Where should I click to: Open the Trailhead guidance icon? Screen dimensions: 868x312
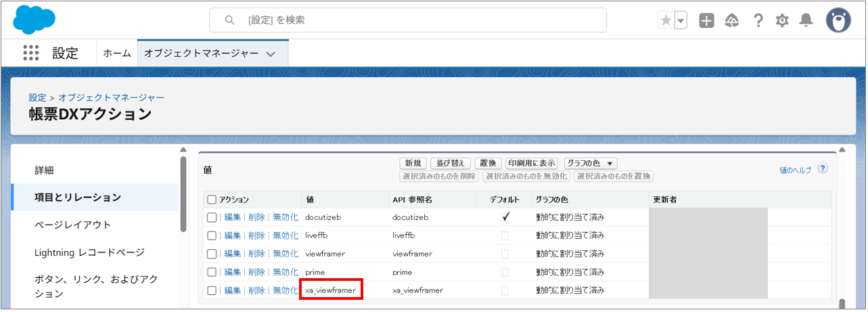coord(731,21)
